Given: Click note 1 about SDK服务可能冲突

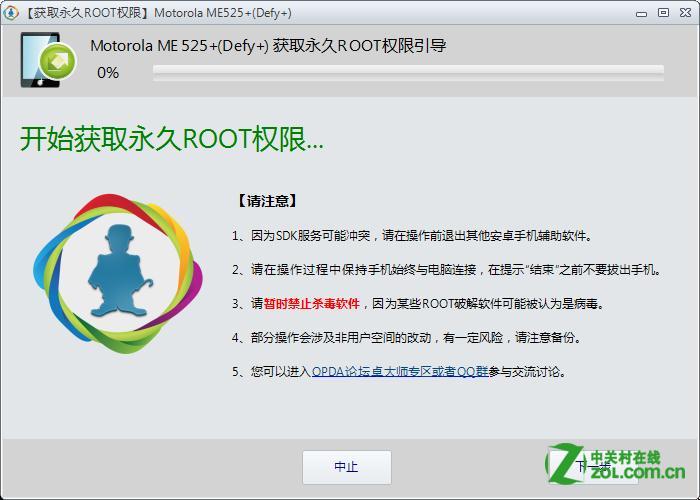Looking at the screenshot, I should [412, 235].
